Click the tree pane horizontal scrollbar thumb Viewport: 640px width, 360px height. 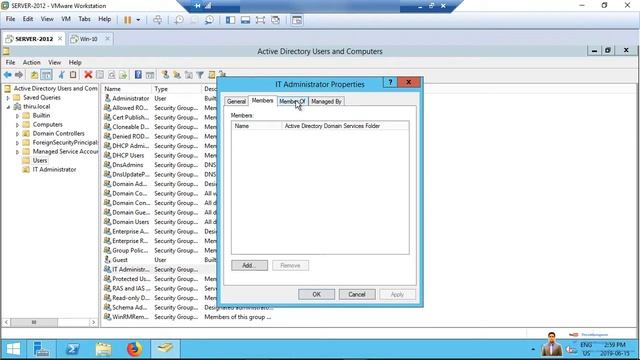[34, 322]
